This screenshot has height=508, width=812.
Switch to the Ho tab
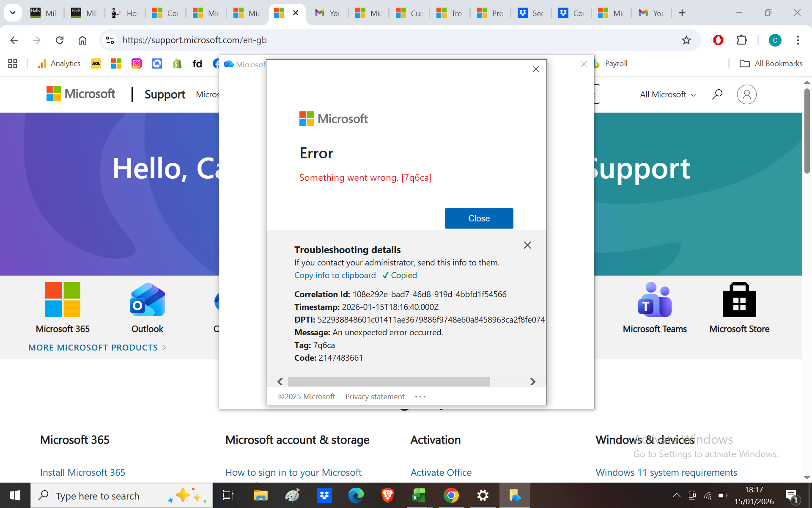(124, 13)
